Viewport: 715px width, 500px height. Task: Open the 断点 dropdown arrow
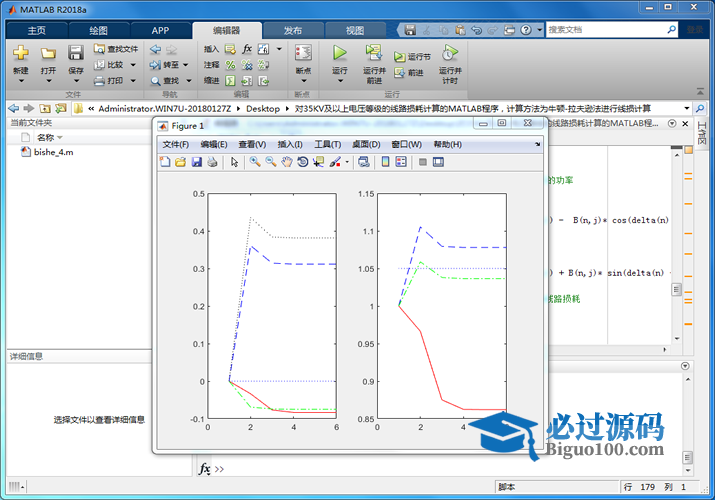coord(304,81)
